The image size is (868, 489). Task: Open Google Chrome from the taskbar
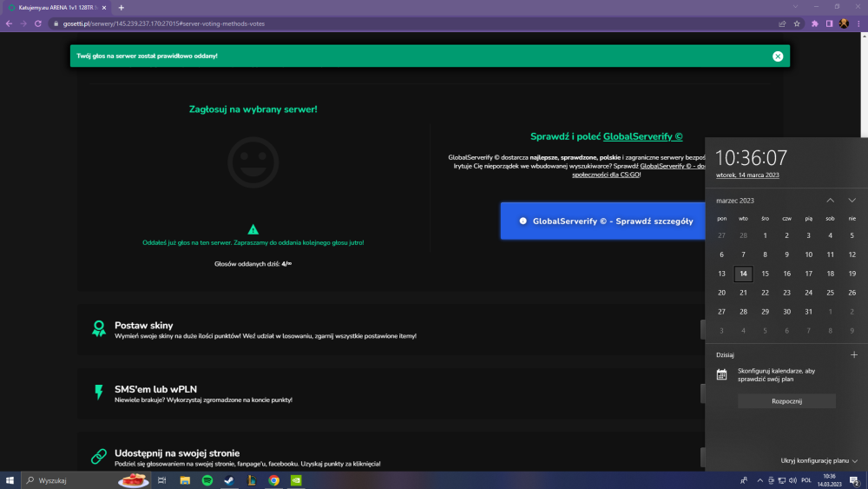pos(273,480)
